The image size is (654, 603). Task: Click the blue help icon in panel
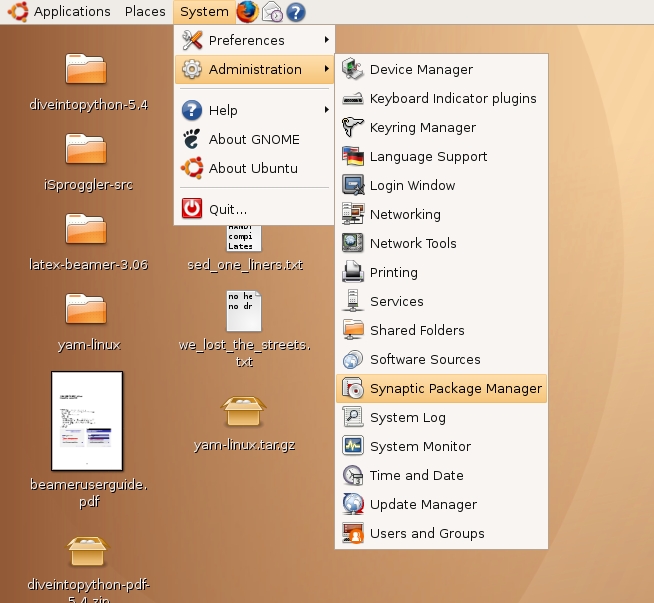click(x=296, y=12)
